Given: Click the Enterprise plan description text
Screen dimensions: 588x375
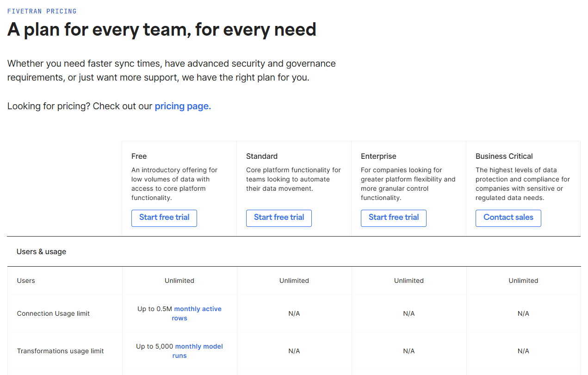Looking at the screenshot, I should tap(408, 184).
